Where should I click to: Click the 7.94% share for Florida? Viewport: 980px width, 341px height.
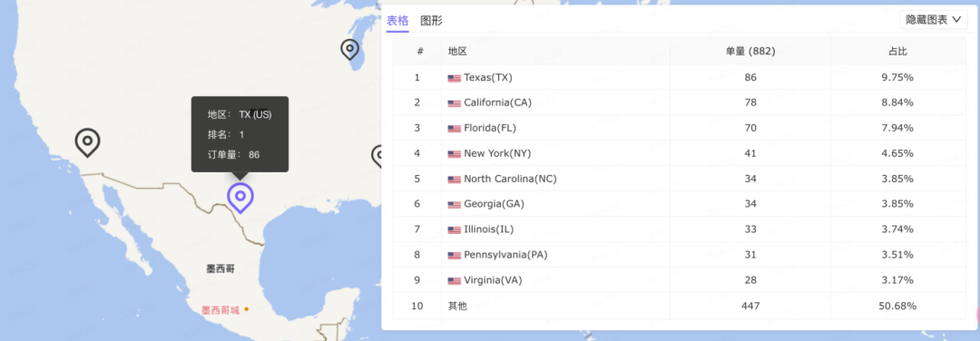[897, 128]
